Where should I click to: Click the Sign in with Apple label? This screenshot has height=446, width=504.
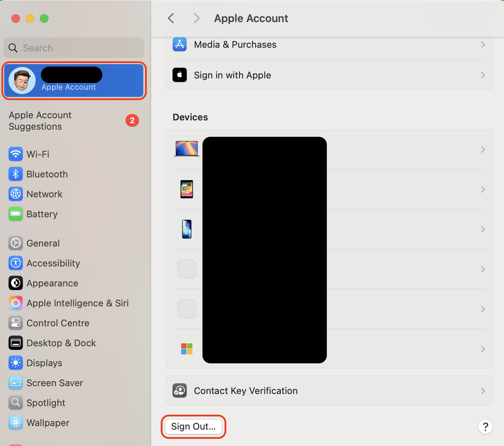[x=232, y=75]
